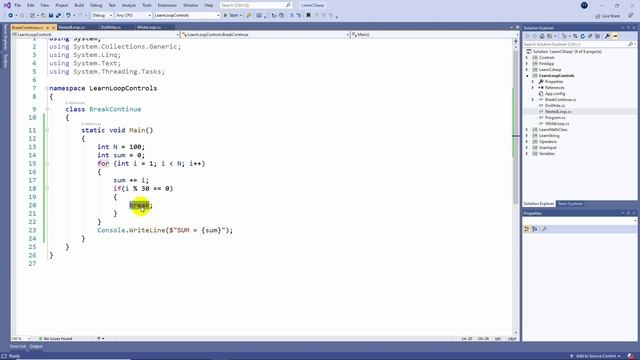Viewport: 640px width, 360px height.
Task: Click the Uncomment Selection toolbar icon
Action: [x=299, y=16]
